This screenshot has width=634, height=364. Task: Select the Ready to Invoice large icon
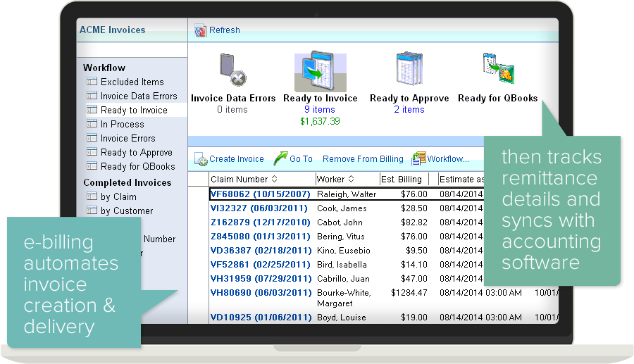click(320, 71)
